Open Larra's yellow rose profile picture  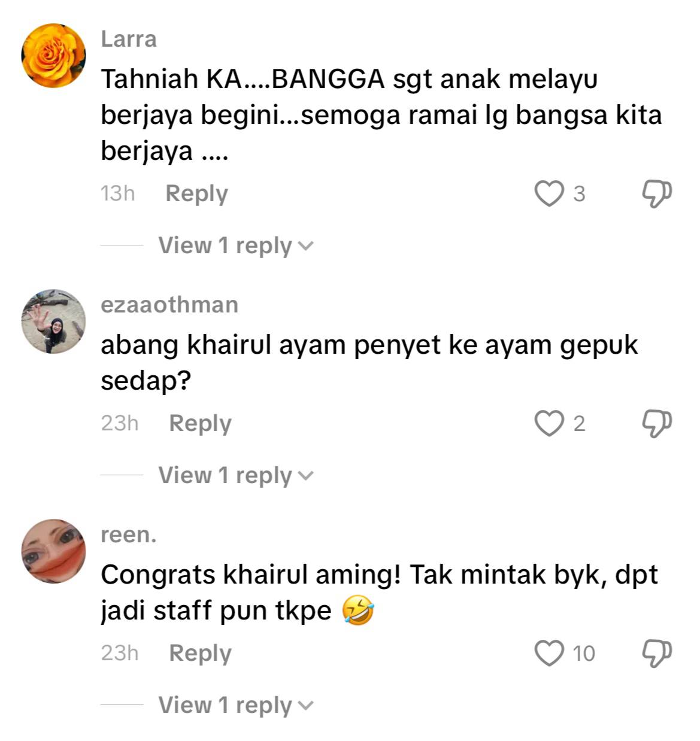click(53, 56)
